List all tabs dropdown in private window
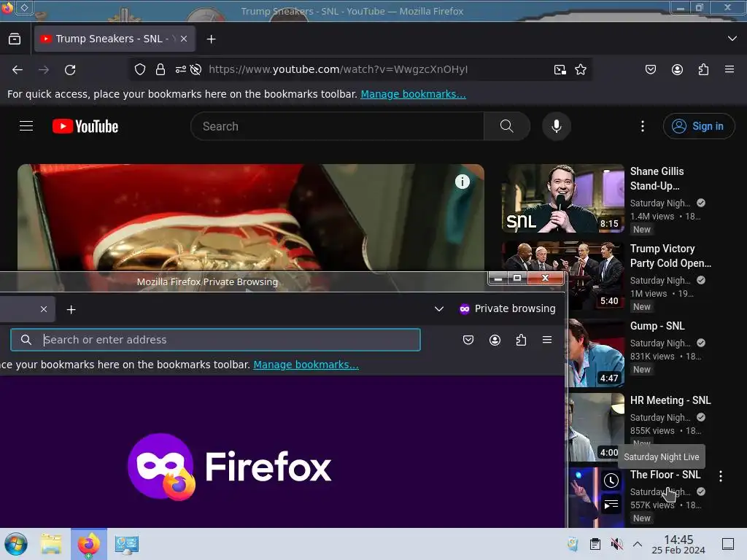Screen dimensions: 747x560 tap(438, 309)
